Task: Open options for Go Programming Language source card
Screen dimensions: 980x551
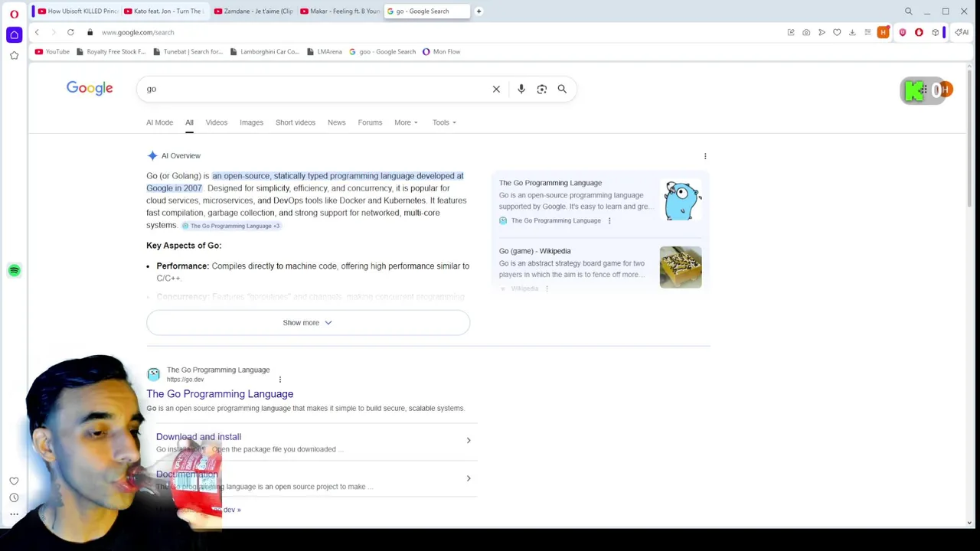Action: (x=609, y=220)
